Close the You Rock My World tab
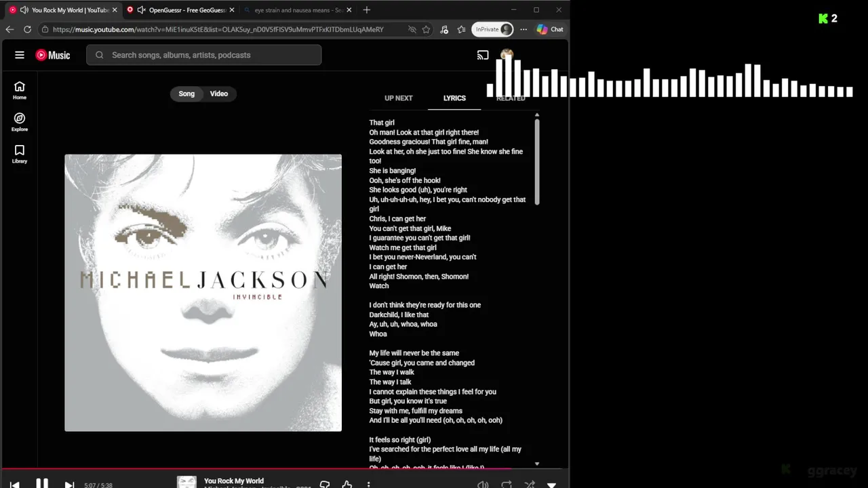 pyautogui.click(x=115, y=10)
